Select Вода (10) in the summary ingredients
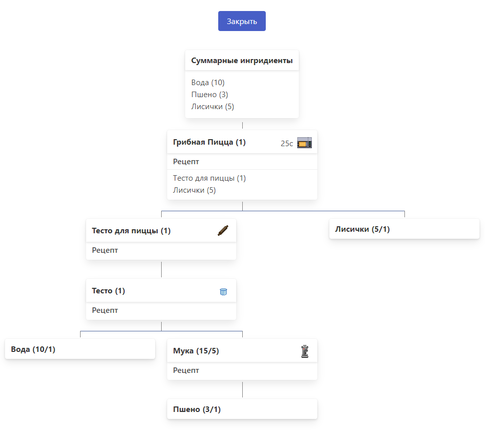Screen dimensions: 485x448 point(208,83)
